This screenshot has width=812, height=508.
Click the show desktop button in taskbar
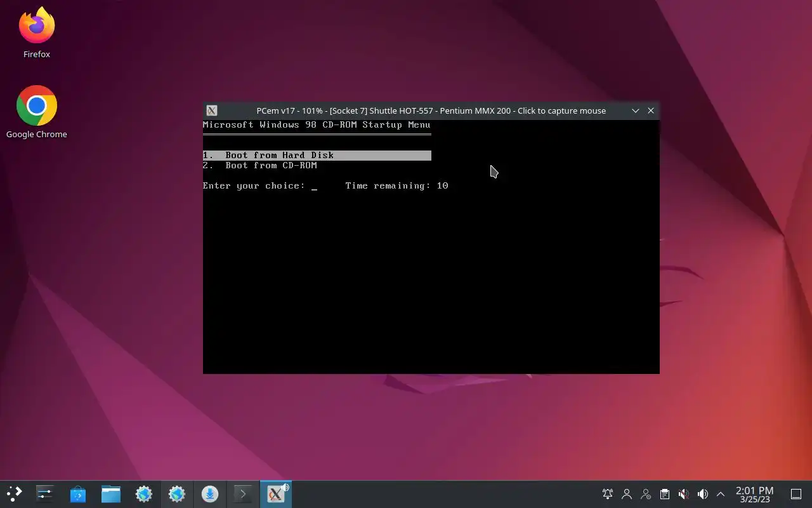796,494
